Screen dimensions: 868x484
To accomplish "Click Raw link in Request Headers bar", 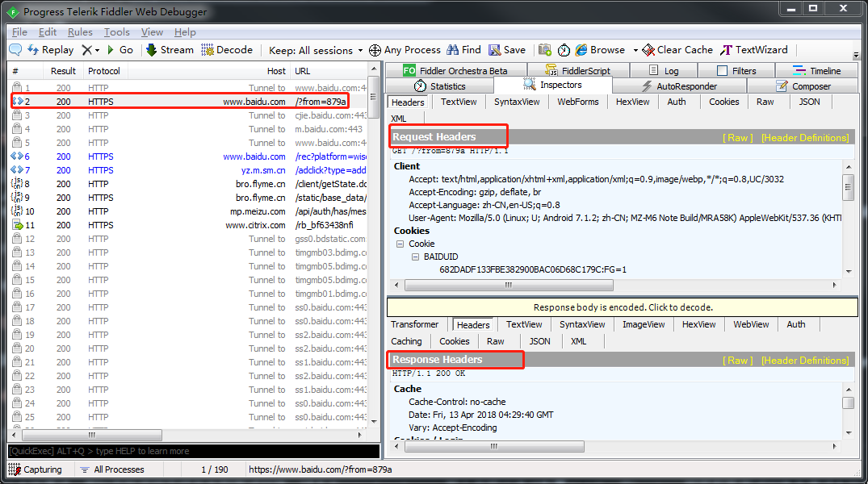I will [x=737, y=138].
